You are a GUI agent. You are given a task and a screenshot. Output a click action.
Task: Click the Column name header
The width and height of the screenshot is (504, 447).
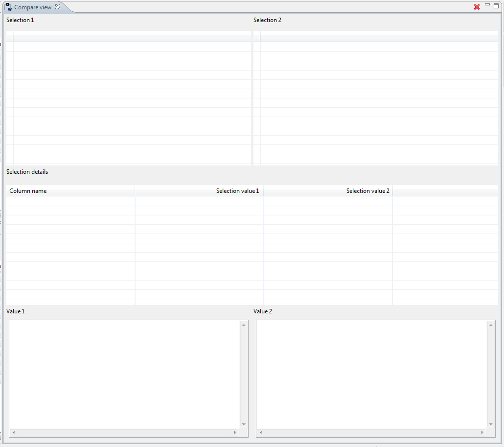point(70,191)
